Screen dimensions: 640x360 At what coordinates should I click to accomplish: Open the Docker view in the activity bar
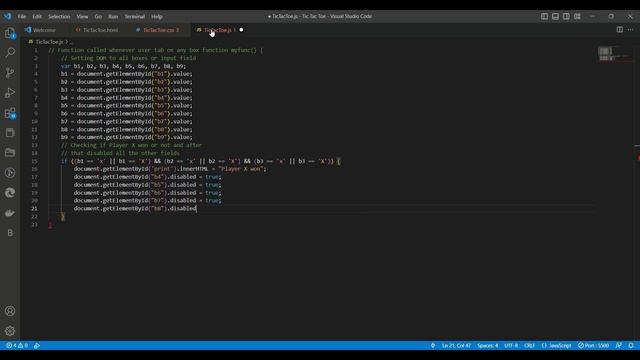point(10,213)
